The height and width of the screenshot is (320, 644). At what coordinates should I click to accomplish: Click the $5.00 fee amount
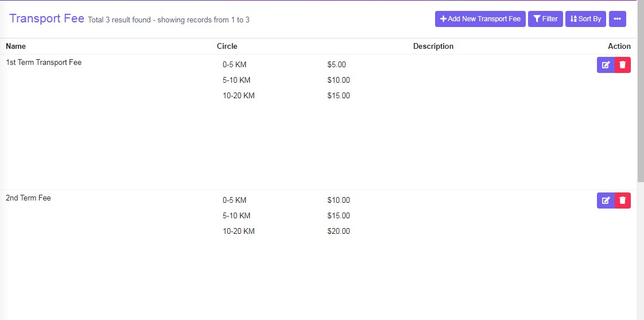[337, 64]
